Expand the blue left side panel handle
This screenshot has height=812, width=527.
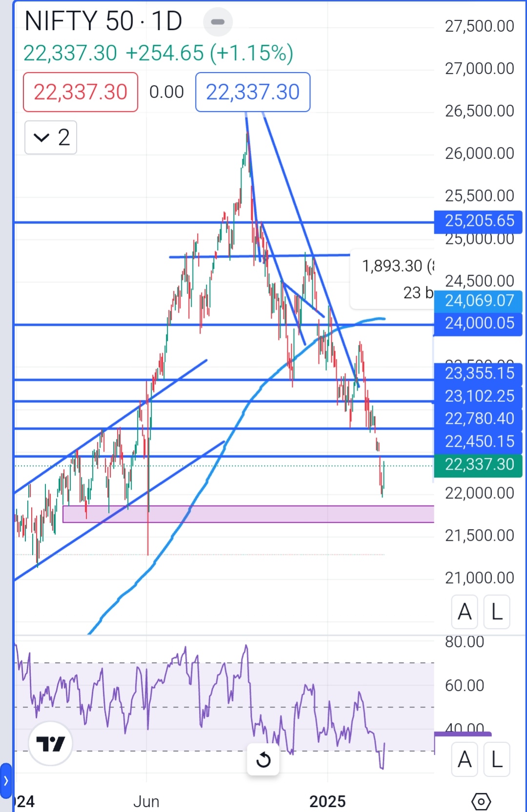point(6,781)
